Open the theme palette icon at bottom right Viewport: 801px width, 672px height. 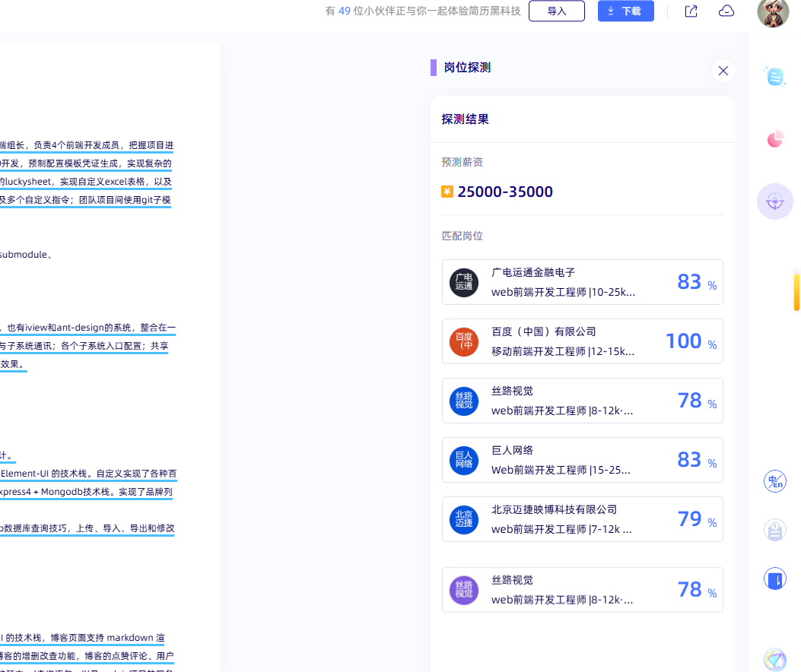point(774,658)
